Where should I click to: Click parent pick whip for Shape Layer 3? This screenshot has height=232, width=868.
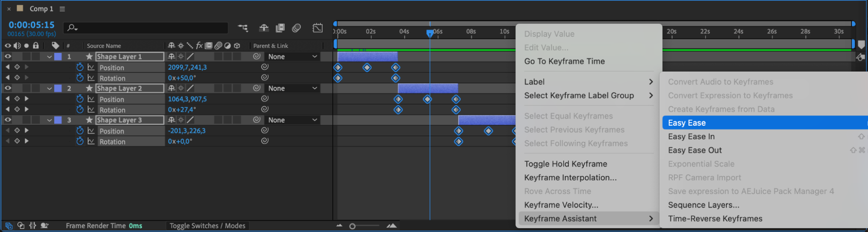[257, 120]
